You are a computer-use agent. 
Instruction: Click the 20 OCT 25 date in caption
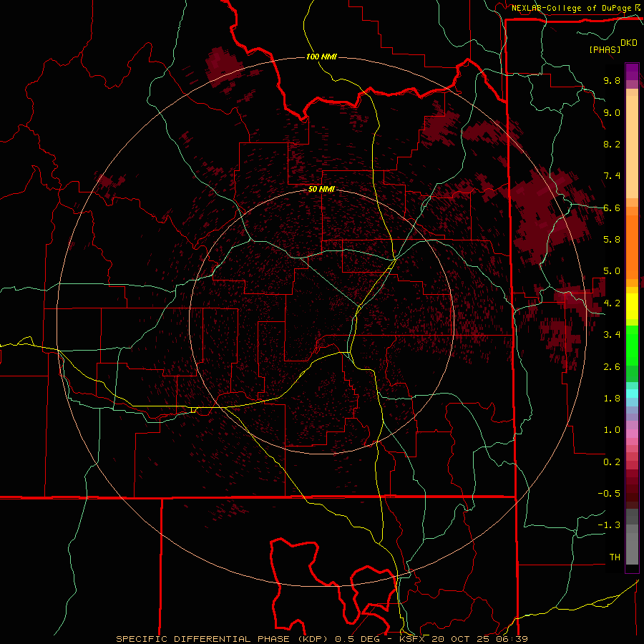coord(463,639)
